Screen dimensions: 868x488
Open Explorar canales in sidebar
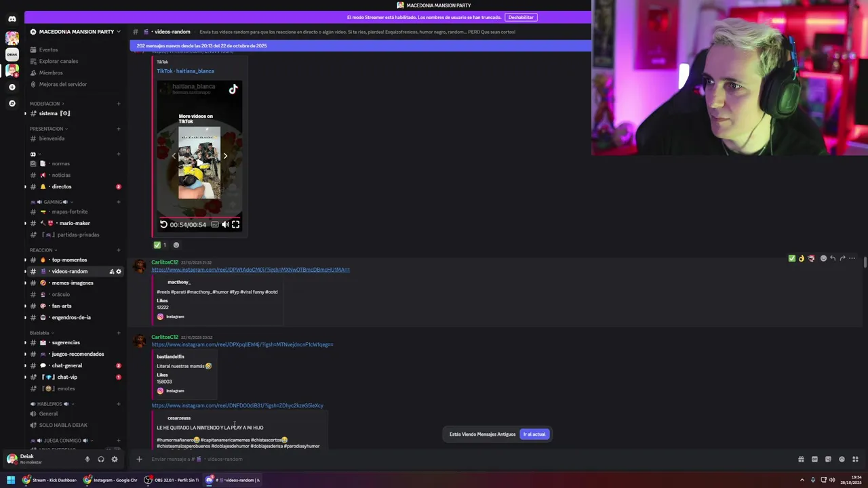pos(58,61)
